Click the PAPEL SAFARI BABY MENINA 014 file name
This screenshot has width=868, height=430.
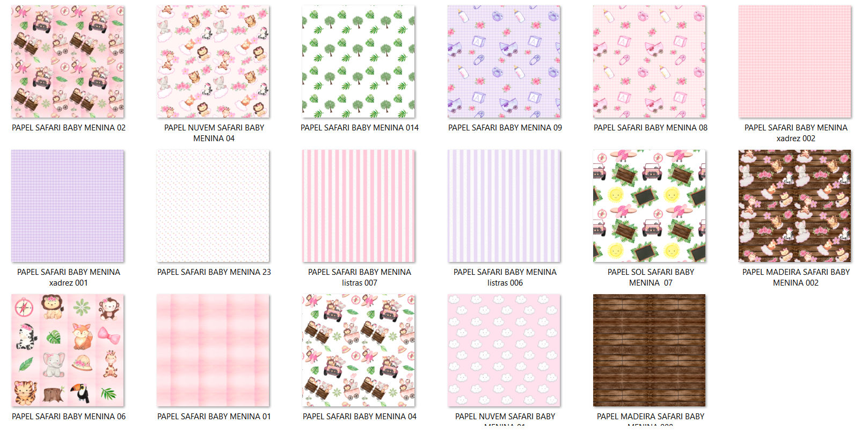pyautogui.click(x=360, y=128)
